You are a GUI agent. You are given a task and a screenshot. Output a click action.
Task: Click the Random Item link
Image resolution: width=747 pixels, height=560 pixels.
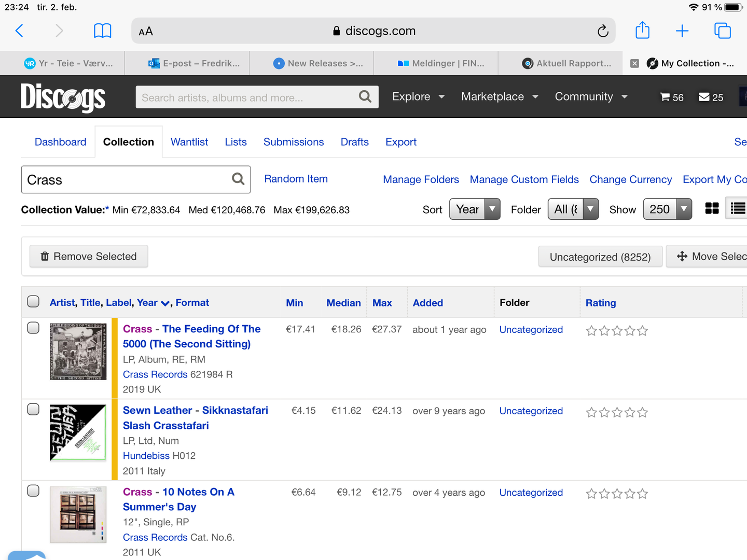click(296, 179)
